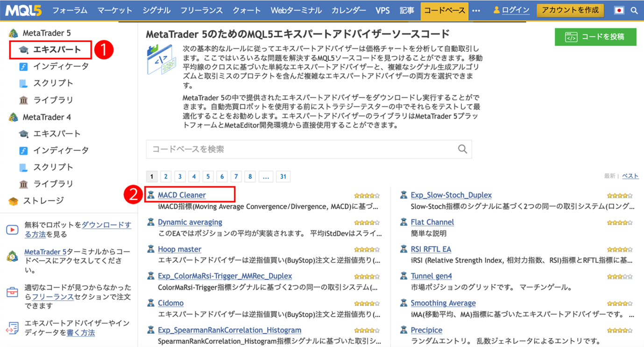Click the video play icon for robot download
This screenshot has width=644, height=347.
(12, 230)
